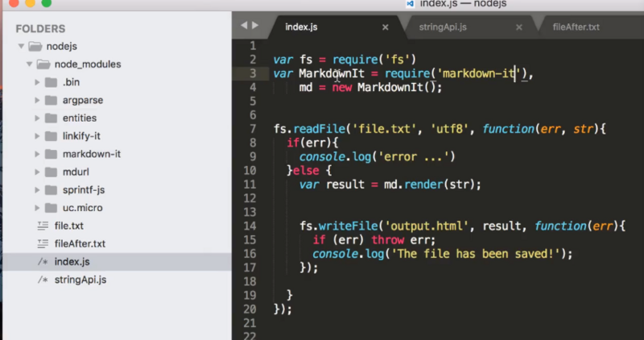Image resolution: width=644 pixels, height=340 pixels.
Task: Click line number 7 in the gutter
Action: (253, 129)
